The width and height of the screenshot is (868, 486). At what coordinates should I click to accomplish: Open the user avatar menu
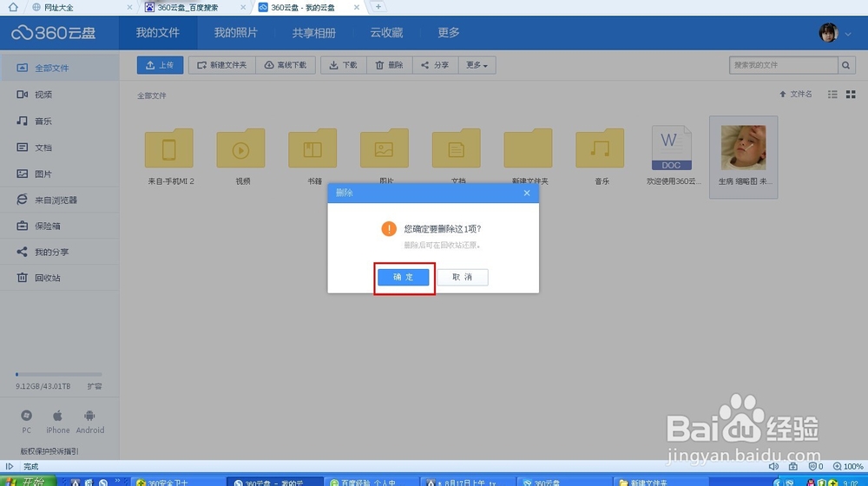829,33
